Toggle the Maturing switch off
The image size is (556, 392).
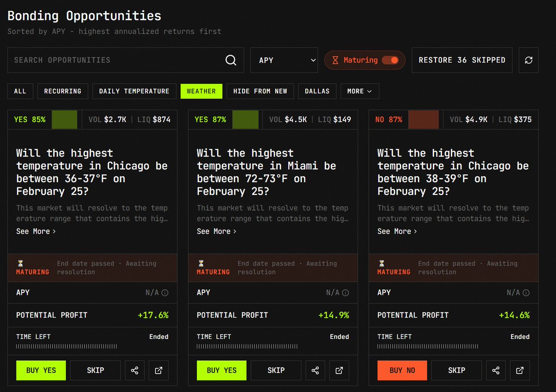[390, 60]
